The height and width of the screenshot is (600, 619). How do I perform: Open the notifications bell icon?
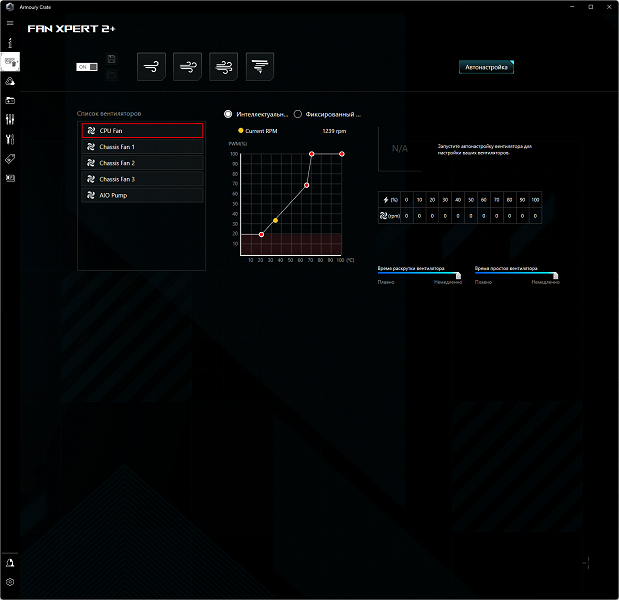[10, 563]
